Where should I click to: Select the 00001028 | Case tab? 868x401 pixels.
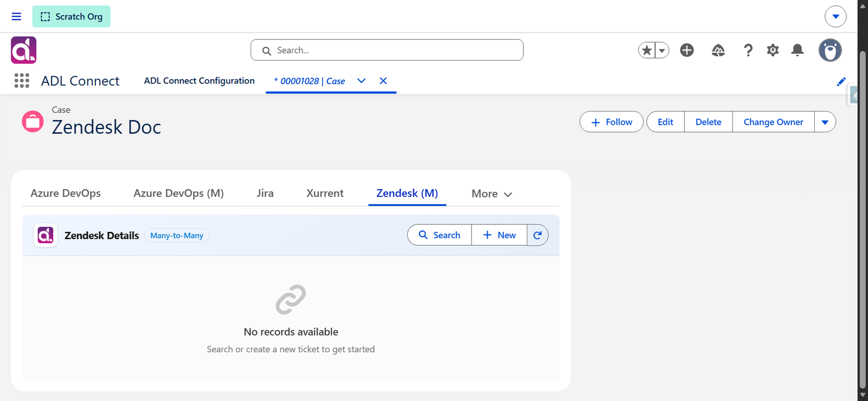[x=309, y=81]
